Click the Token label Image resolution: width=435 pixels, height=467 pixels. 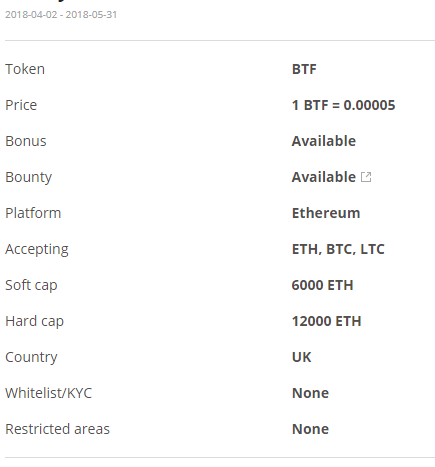click(x=25, y=69)
